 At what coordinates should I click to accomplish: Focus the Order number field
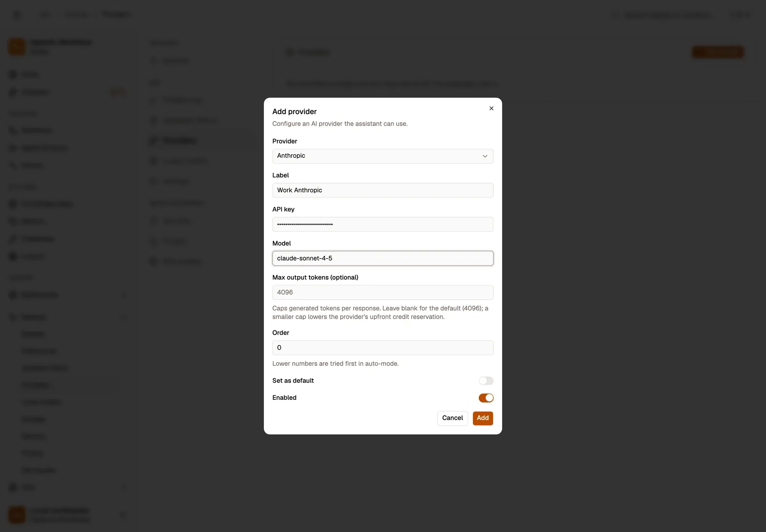click(383, 348)
